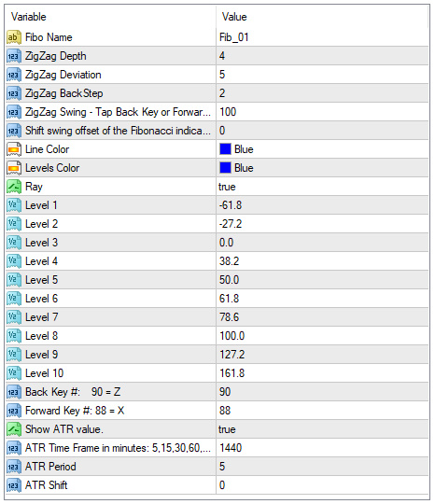Click the double-value icon beside Level 1

pyautogui.click(x=13, y=205)
